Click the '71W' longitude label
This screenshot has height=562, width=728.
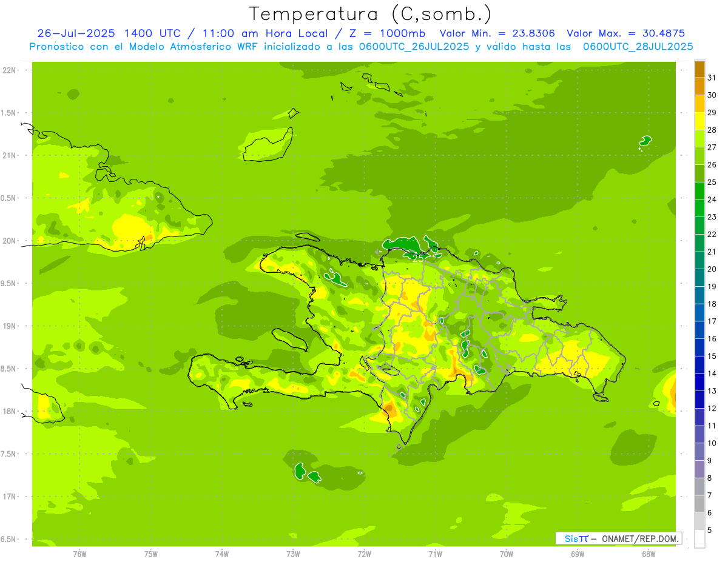[x=435, y=554]
